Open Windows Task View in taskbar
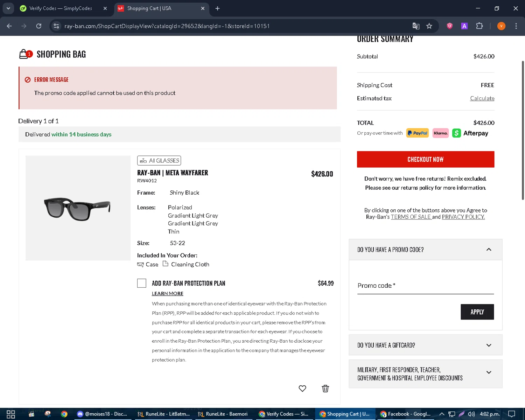The height and width of the screenshot is (420, 525). [x=11, y=414]
